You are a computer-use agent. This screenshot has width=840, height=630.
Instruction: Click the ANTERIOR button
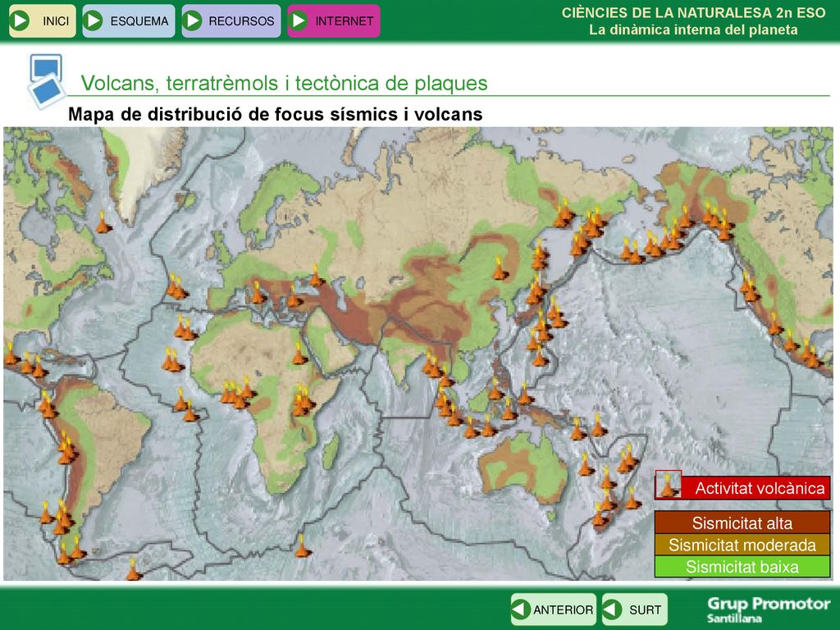pos(554,609)
